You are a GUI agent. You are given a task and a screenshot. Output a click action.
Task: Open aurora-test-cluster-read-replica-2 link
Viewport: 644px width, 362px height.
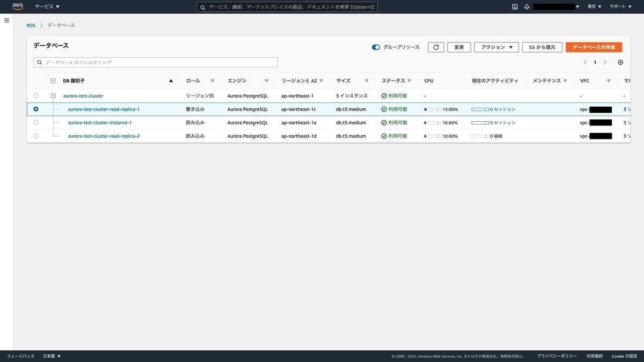click(x=104, y=136)
